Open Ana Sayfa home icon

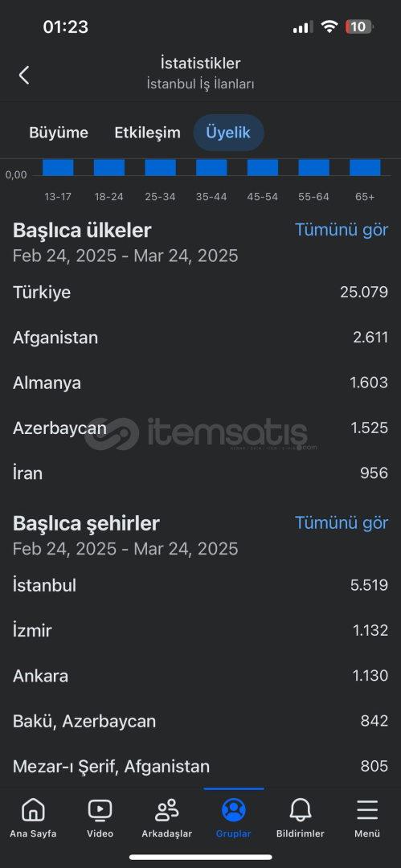pos(33,810)
